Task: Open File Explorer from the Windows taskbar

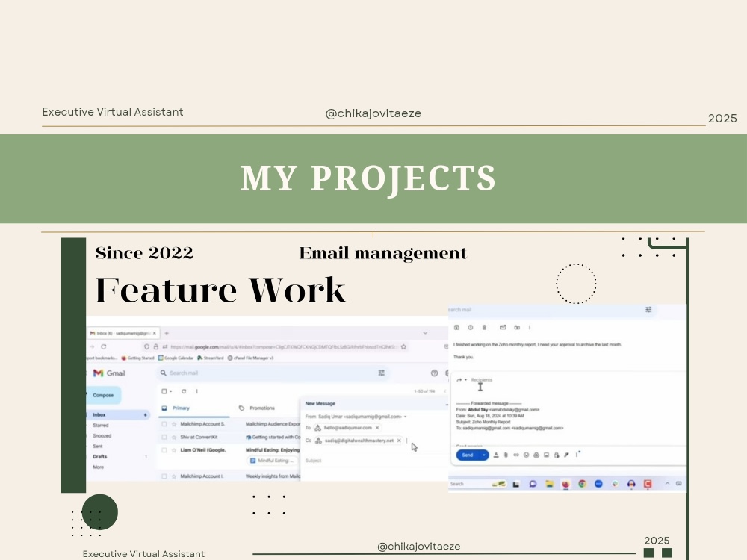Action: 549,484
